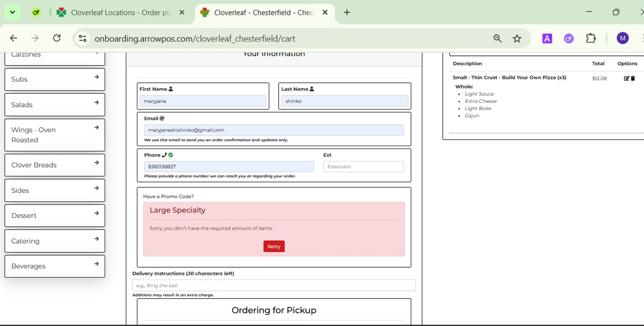644x326 pixels.
Task: Open the tab search dropdown
Action: [12, 12]
